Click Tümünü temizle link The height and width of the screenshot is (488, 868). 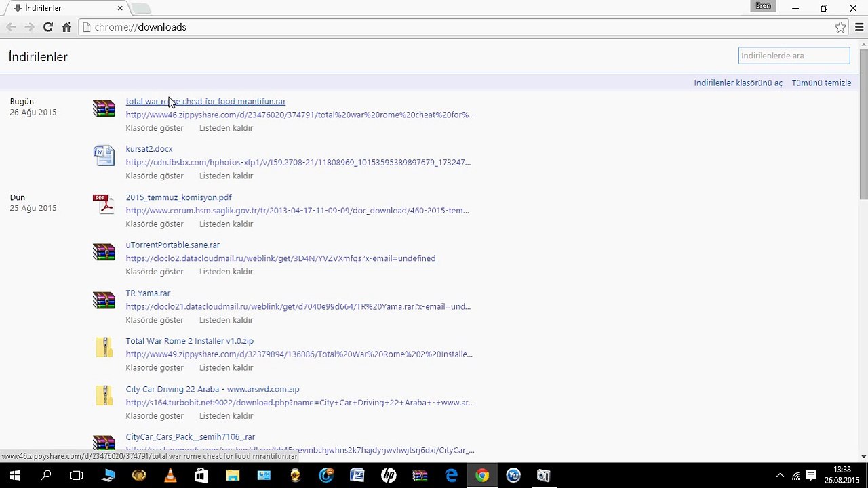821,83
